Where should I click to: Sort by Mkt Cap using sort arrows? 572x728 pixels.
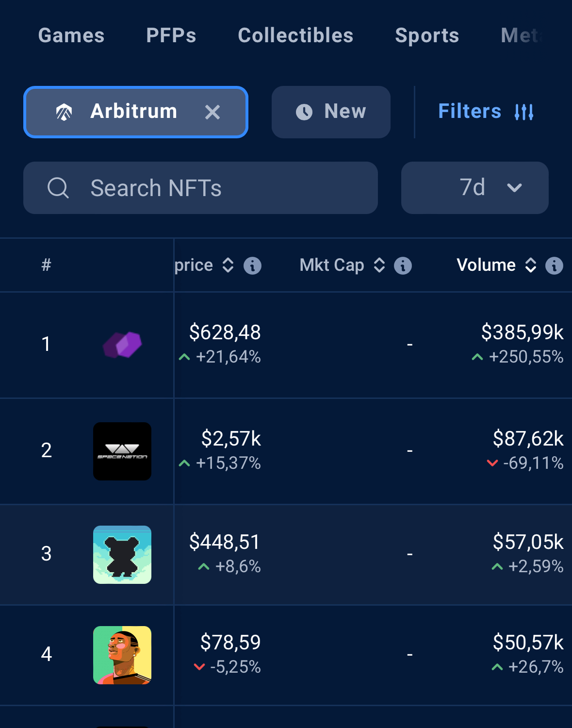coord(379,265)
